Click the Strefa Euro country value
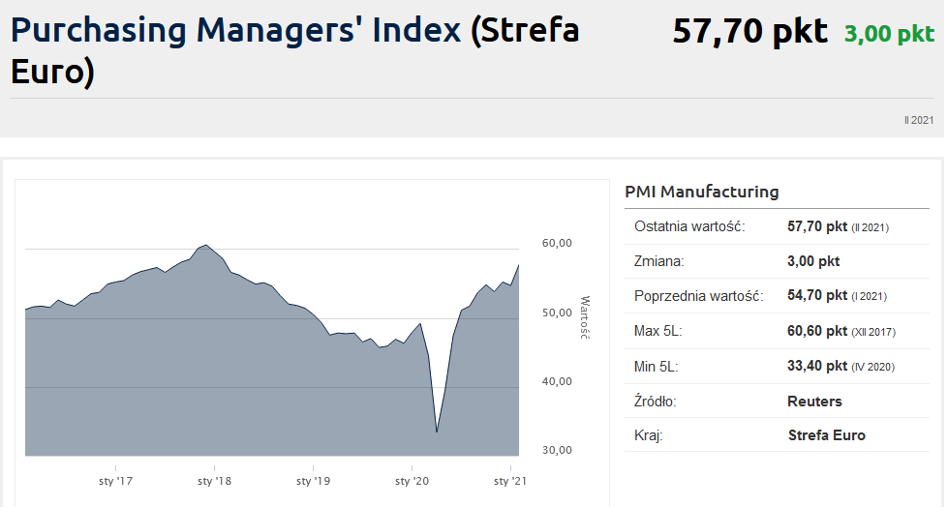Viewport: 948px width, 507px height. [x=826, y=436]
